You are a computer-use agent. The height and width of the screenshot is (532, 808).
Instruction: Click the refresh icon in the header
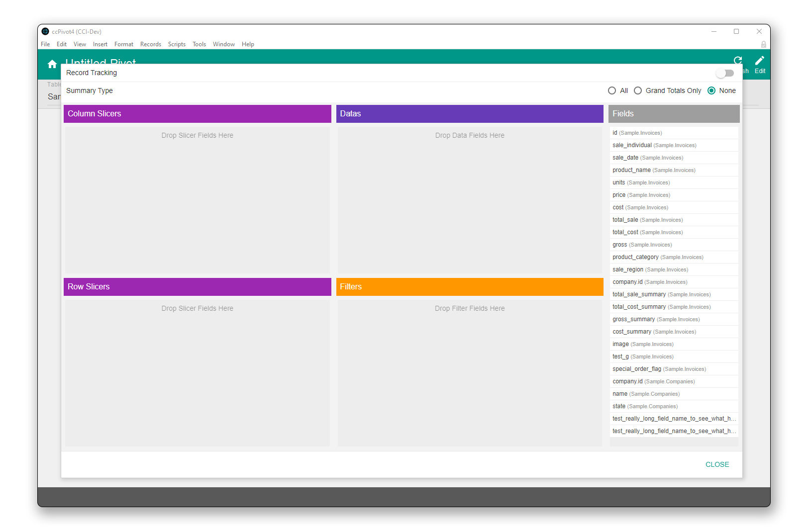[738, 60]
